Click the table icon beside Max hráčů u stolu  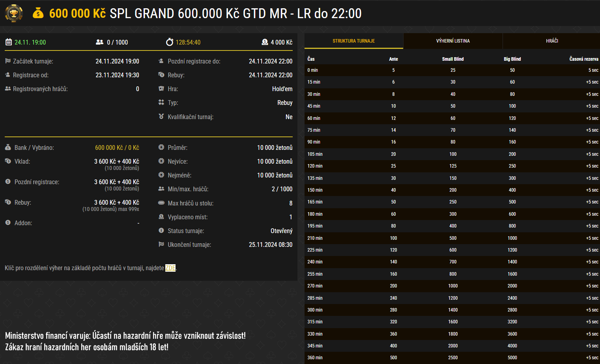tap(161, 203)
